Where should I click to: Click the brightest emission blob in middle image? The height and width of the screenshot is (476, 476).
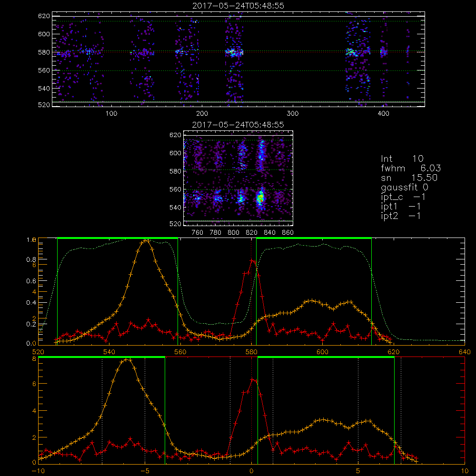pyautogui.click(x=260, y=198)
